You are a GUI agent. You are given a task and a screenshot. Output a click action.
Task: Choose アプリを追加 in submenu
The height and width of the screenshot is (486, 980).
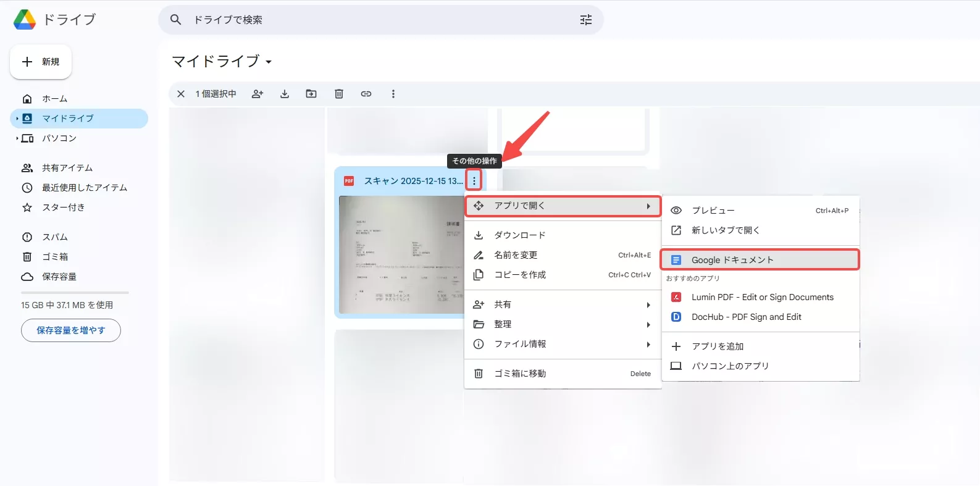(761, 346)
